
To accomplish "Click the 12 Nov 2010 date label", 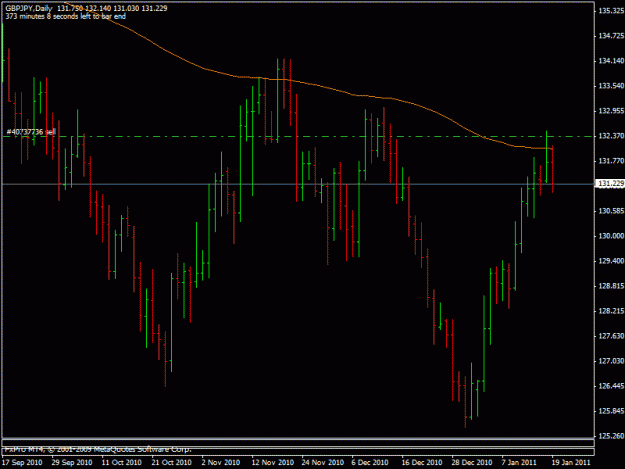I will [x=273, y=462].
